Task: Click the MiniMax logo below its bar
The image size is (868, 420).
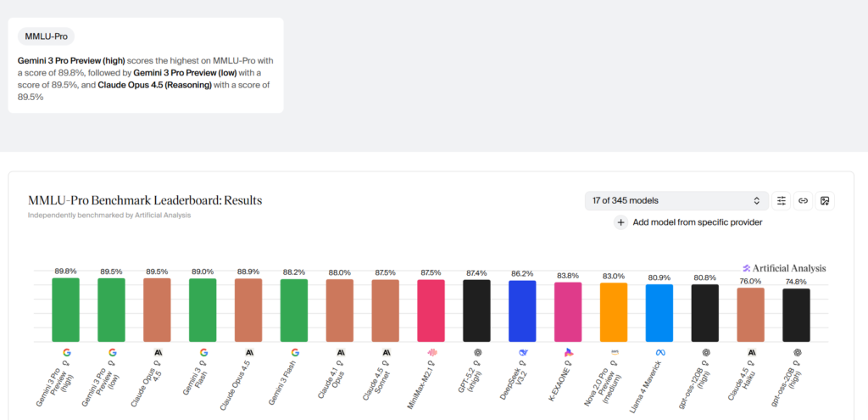Action: pos(431,351)
